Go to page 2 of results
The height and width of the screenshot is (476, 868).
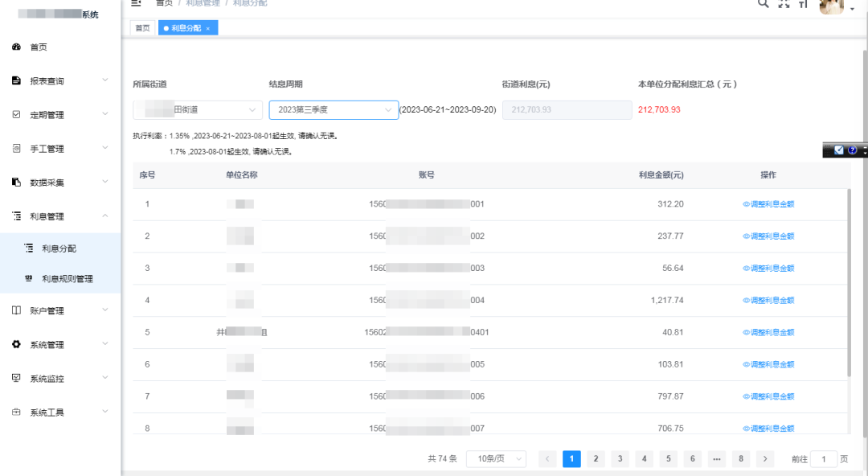point(596,459)
